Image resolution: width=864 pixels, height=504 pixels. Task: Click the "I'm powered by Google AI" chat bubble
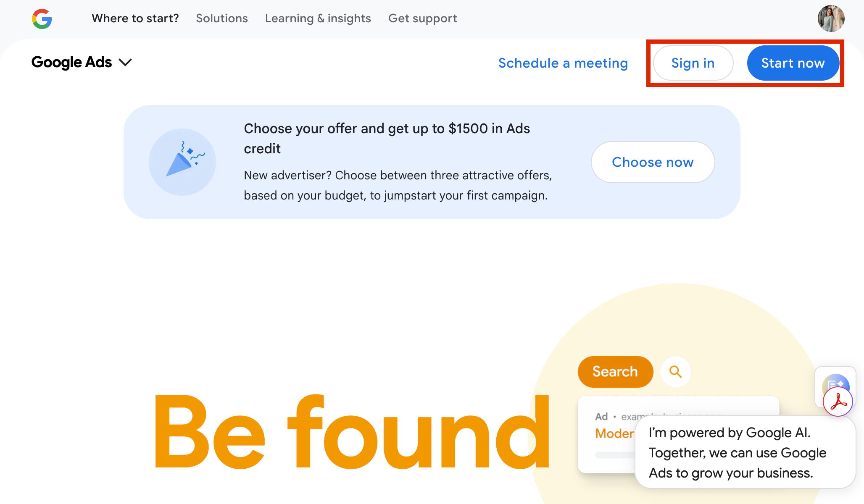[745, 453]
